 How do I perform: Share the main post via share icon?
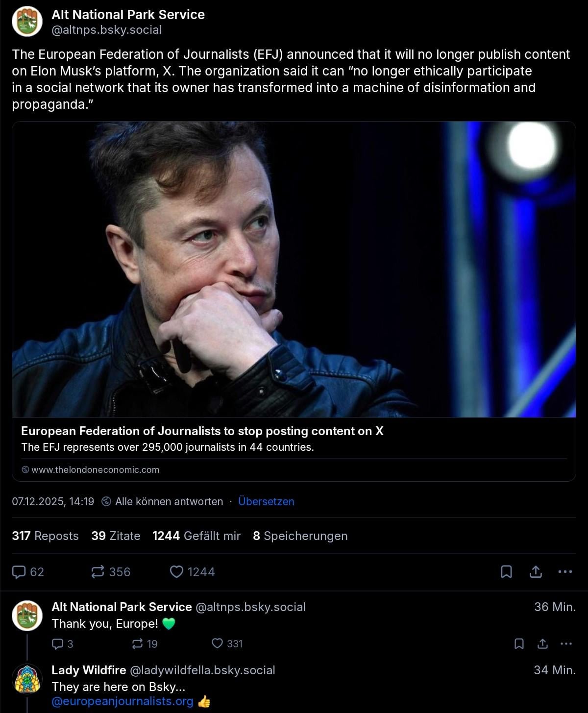coord(536,572)
